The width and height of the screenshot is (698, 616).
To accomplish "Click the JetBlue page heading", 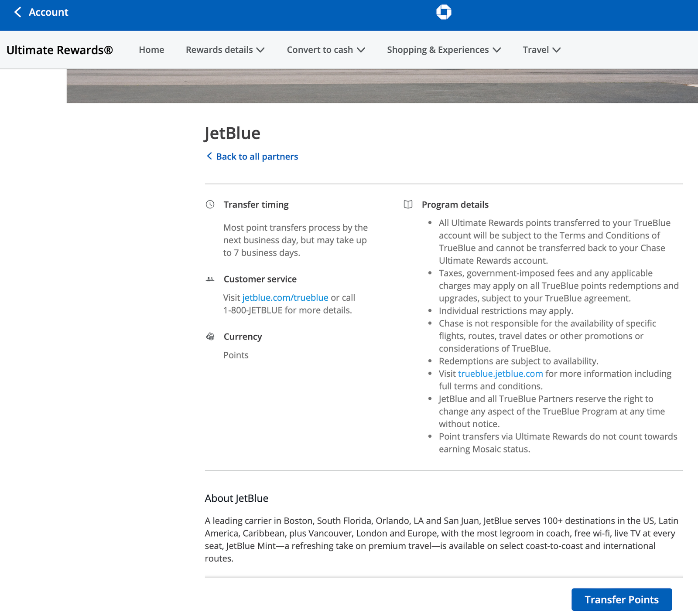I will (233, 133).
